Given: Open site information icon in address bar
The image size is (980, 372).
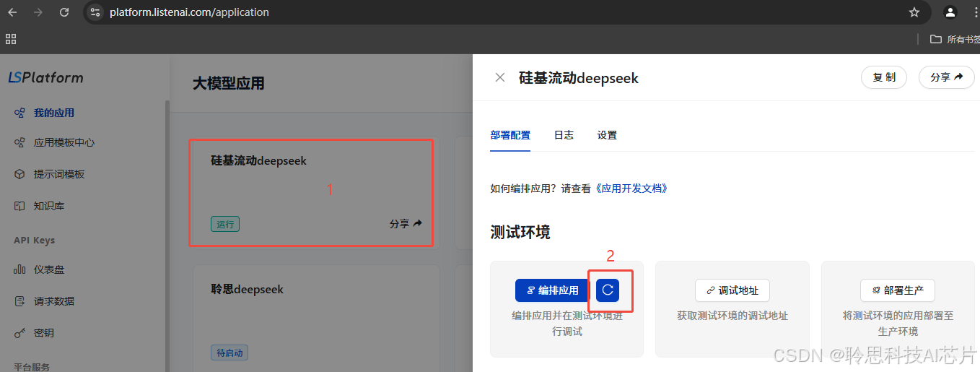Looking at the screenshot, I should coord(95,12).
